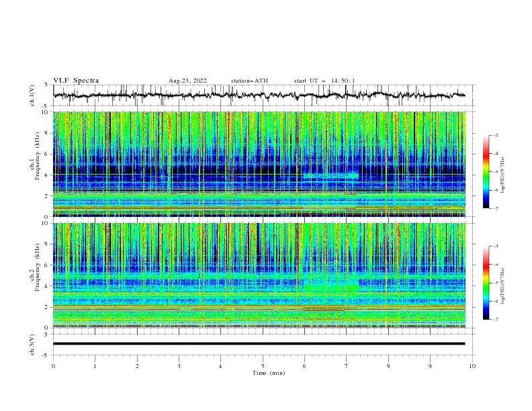Click the 'station=ATH' label

click(249, 81)
